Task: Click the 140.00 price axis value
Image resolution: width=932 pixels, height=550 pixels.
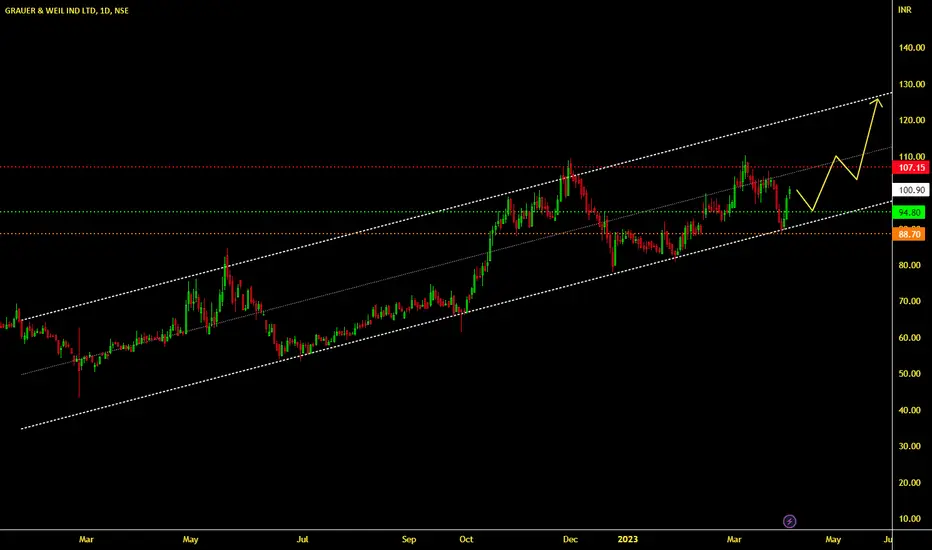Action: coord(912,48)
